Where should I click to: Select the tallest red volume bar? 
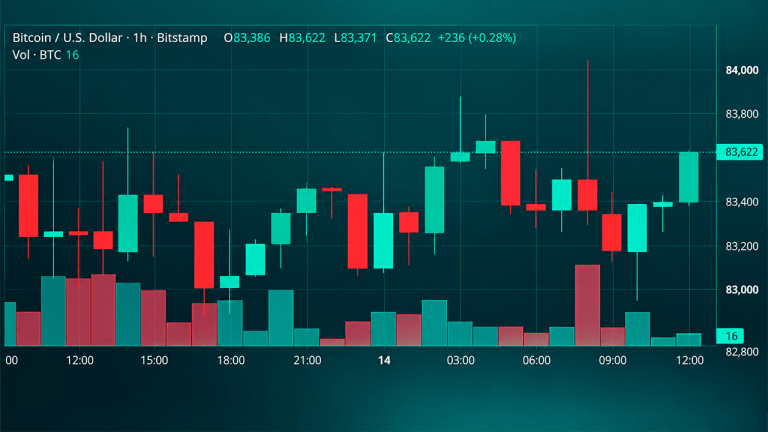(587, 305)
